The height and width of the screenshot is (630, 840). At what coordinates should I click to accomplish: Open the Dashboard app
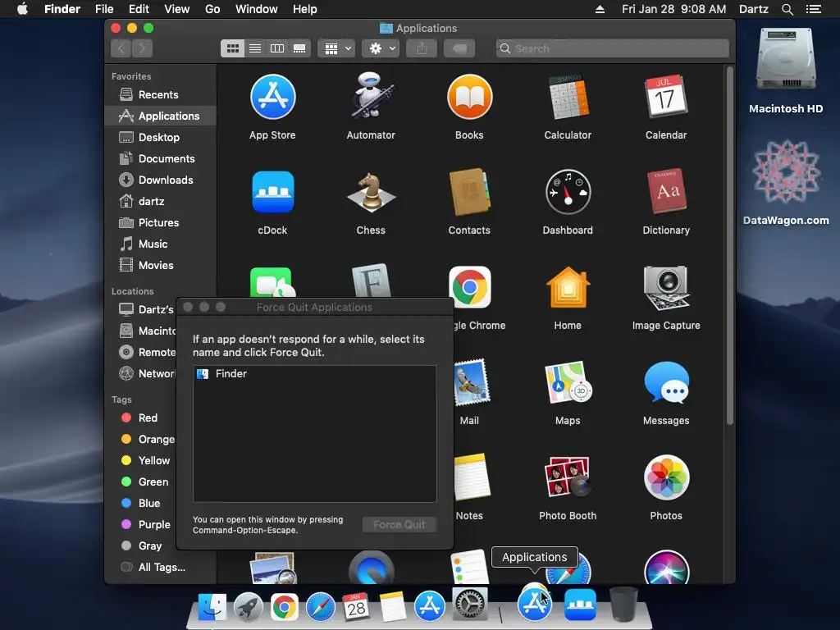click(568, 192)
